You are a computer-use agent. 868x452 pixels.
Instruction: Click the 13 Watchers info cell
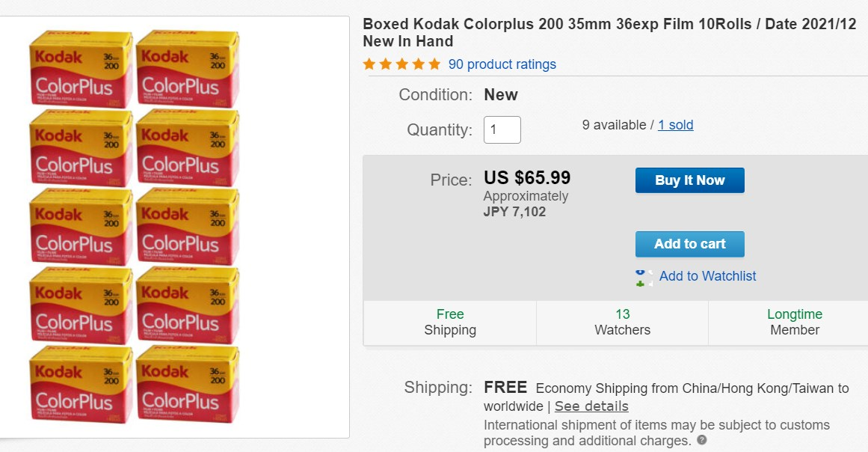pyautogui.click(x=622, y=323)
